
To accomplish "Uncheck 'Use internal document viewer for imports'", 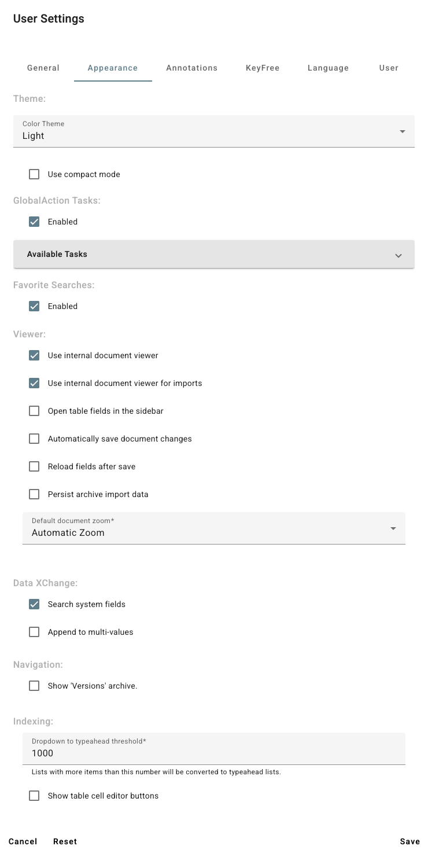I will (x=34, y=382).
